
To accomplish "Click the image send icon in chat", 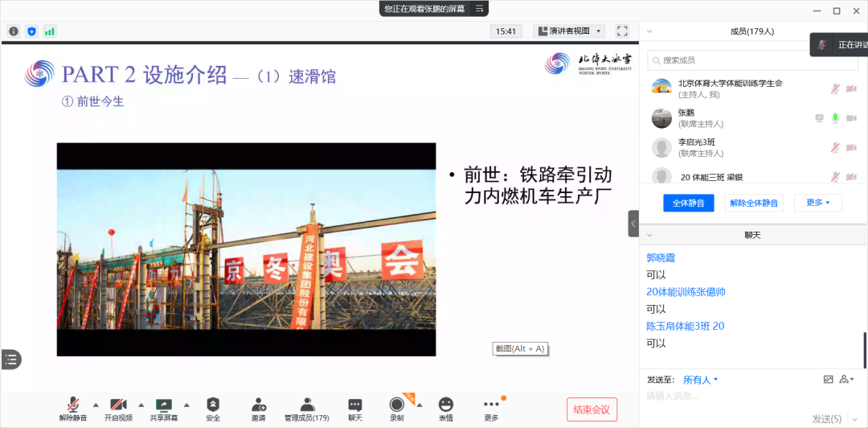I will [828, 379].
